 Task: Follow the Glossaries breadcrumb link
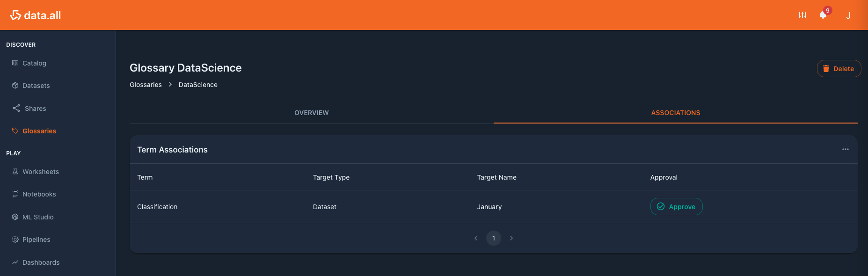coord(146,85)
